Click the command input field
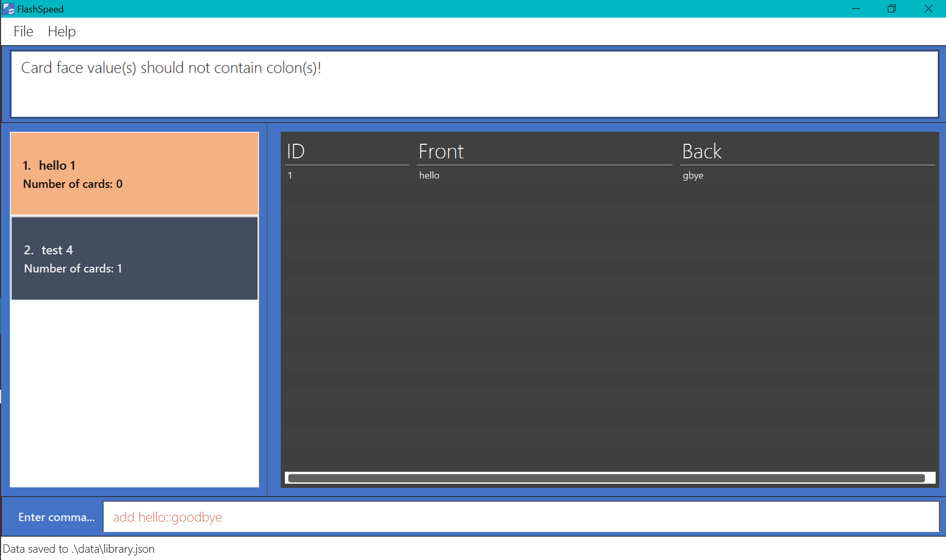 coord(521,517)
